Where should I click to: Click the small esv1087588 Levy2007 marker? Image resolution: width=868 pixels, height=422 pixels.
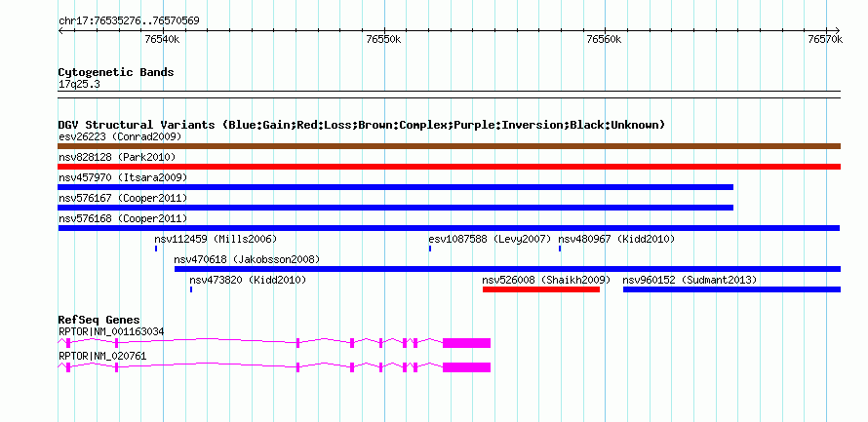click(x=430, y=249)
